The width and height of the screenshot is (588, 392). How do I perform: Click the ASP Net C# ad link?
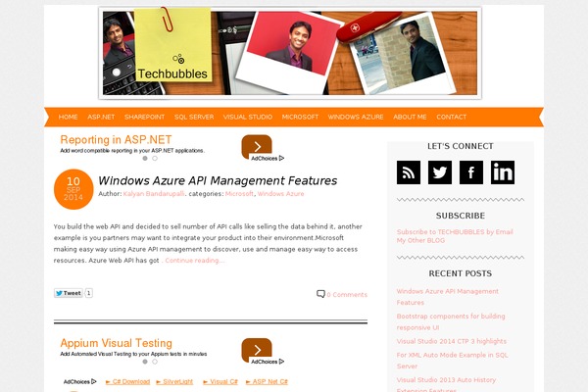pyautogui.click(x=267, y=381)
